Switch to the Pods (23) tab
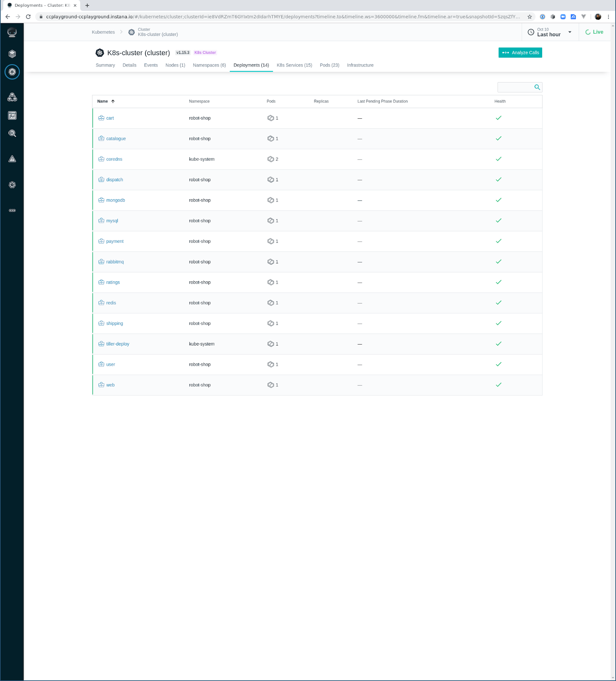 (329, 65)
